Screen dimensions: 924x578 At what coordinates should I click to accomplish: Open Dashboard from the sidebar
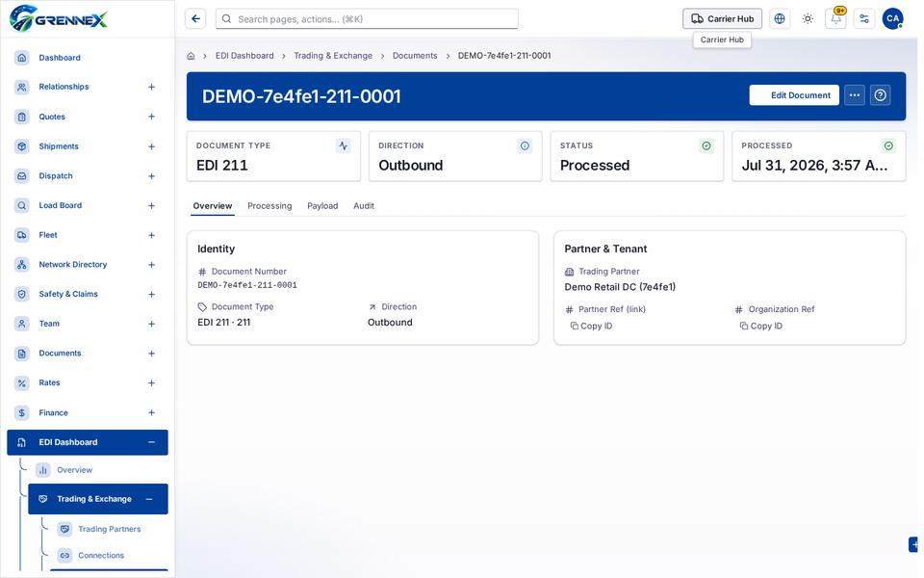point(88,58)
